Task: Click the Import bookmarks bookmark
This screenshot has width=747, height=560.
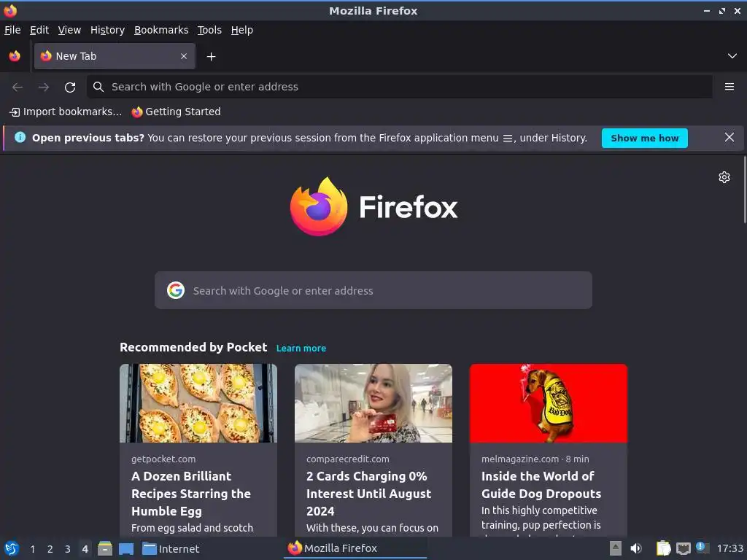Action: [66, 112]
